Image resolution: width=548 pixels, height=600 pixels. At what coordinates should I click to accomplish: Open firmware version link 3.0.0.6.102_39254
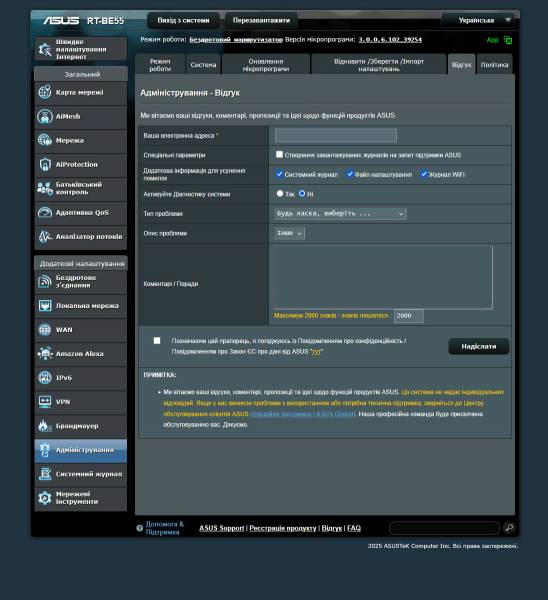pyautogui.click(x=390, y=39)
